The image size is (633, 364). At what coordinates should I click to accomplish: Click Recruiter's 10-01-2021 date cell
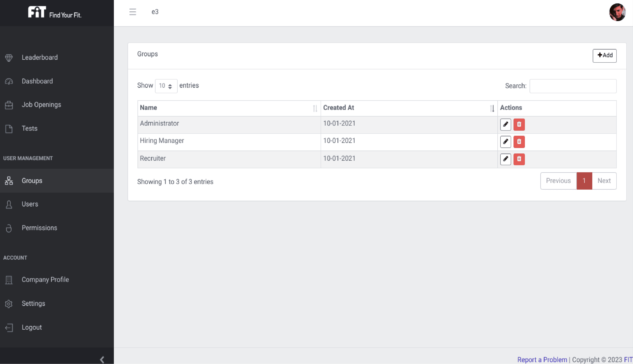[x=409, y=159]
